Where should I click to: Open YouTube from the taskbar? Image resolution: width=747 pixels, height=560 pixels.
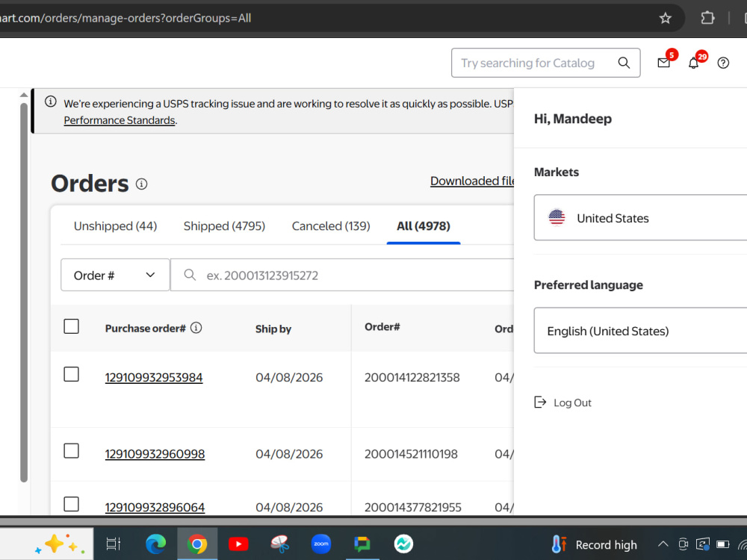click(x=238, y=544)
